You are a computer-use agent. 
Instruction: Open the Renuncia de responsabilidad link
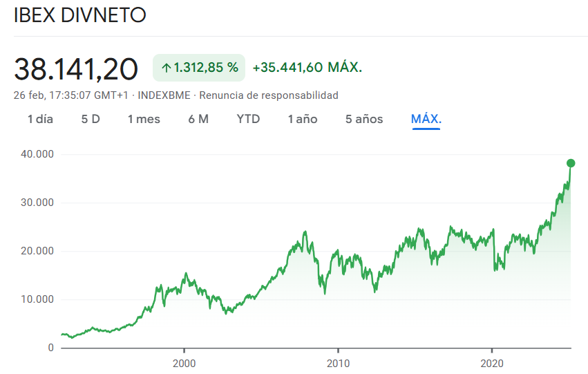coord(269,95)
